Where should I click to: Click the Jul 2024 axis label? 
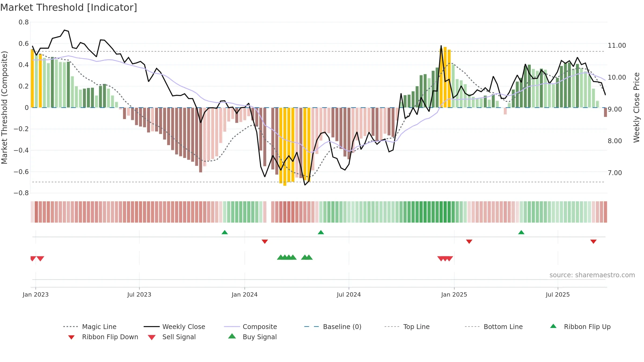[x=349, y=294]
